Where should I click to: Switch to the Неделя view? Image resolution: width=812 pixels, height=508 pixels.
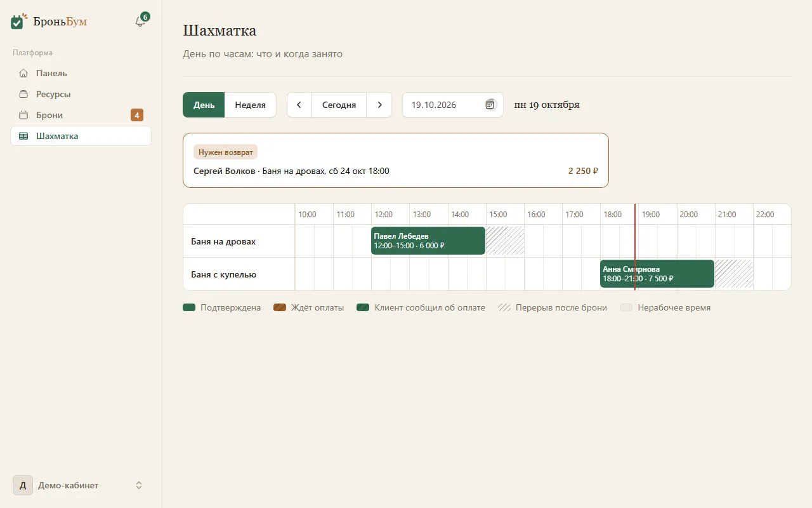pos(250,105)
